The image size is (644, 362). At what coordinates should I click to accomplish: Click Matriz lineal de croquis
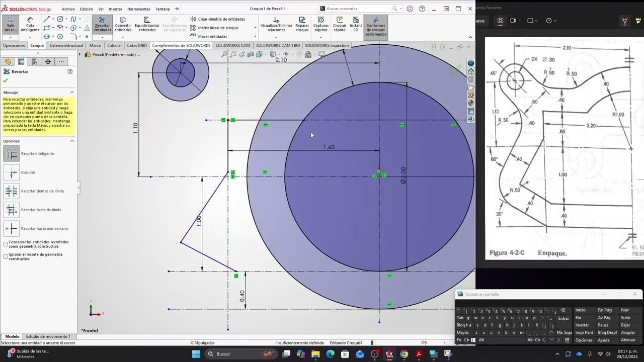(214, 28)
